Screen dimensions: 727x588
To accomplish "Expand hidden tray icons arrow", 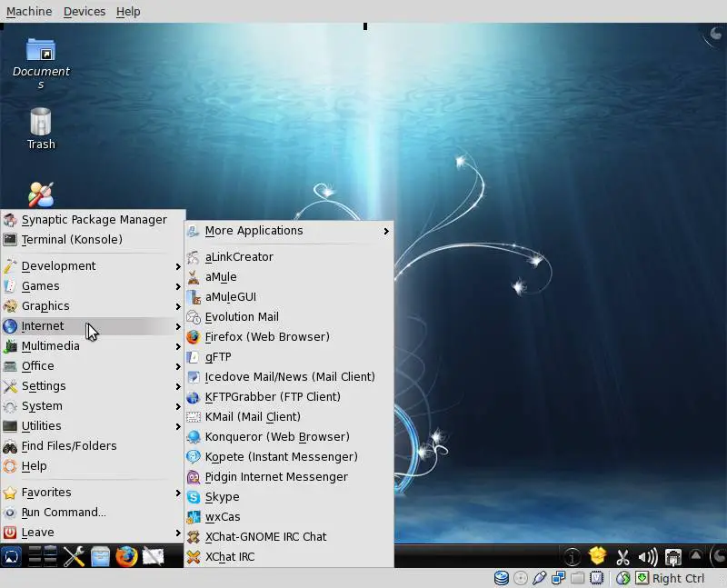I will coord(696,554).
